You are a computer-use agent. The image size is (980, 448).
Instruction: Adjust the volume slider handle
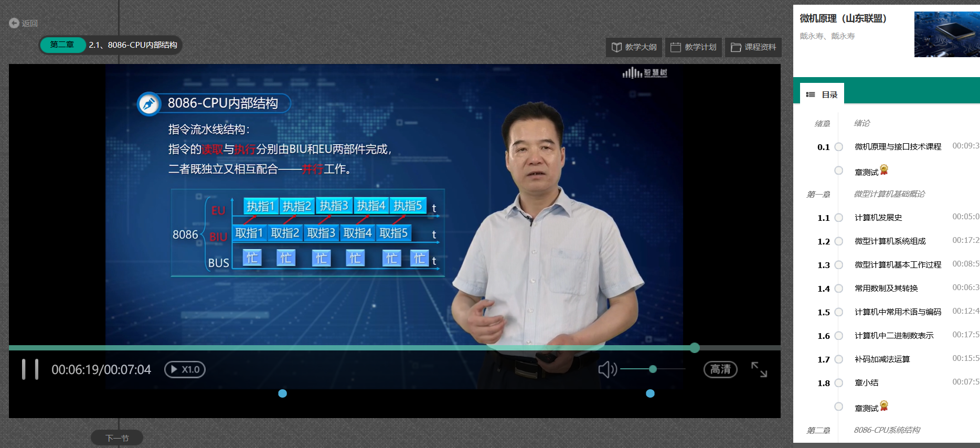(653, 369)
